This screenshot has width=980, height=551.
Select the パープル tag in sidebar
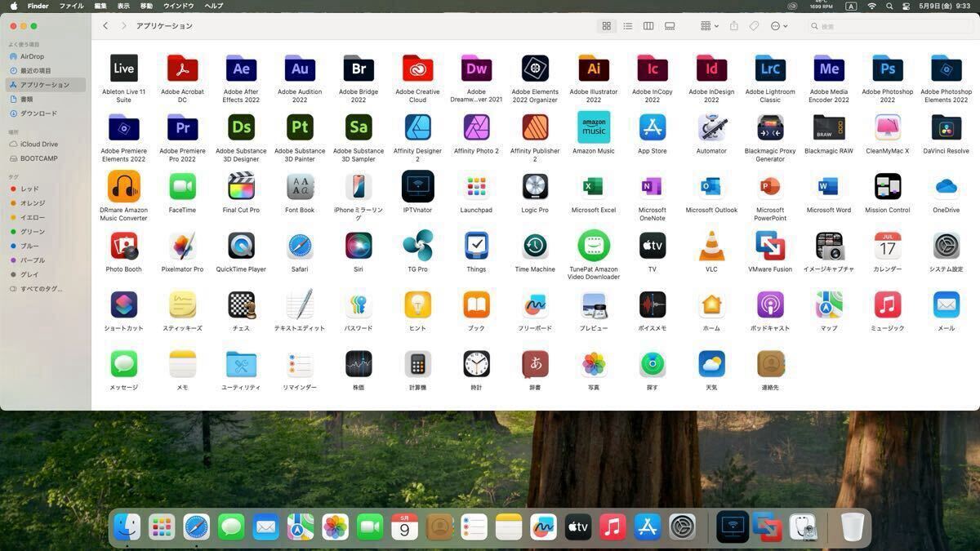coord(46,260)
